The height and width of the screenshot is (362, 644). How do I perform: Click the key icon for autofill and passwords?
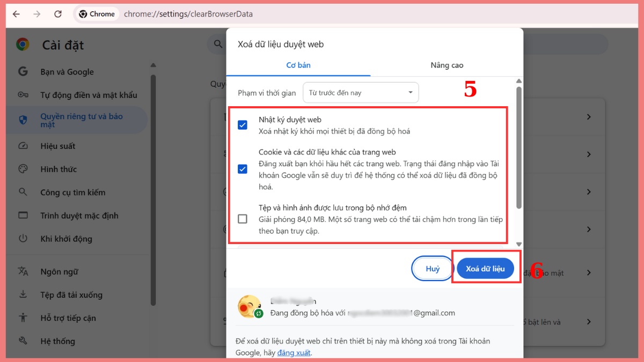point(23,95)
